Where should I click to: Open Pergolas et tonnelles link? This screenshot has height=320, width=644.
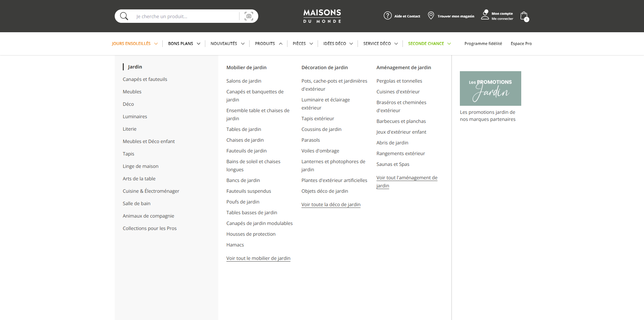pyautogui.click(x=399, y=81)
